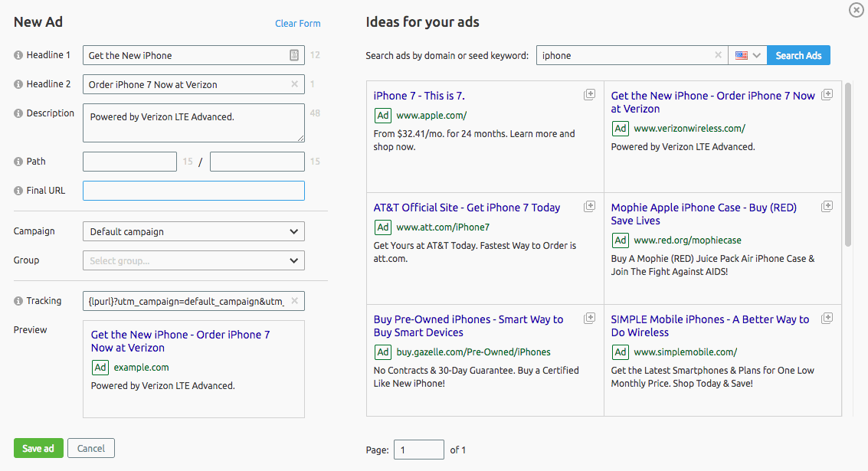This screenshot has width=868, height=471.
Task: Copy the Verizon 'Get the New iPhone' ad
Action: click(827, 95)
